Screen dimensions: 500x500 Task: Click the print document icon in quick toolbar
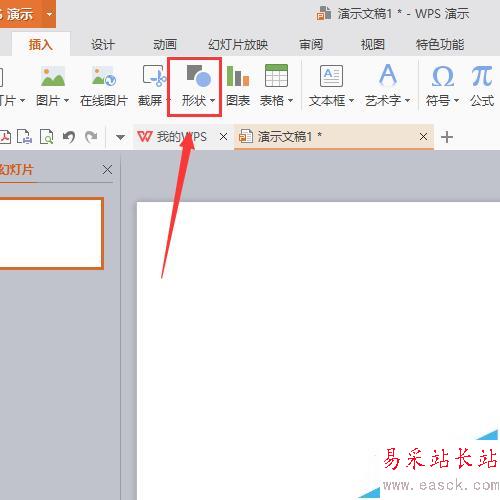tap(25, 137)
